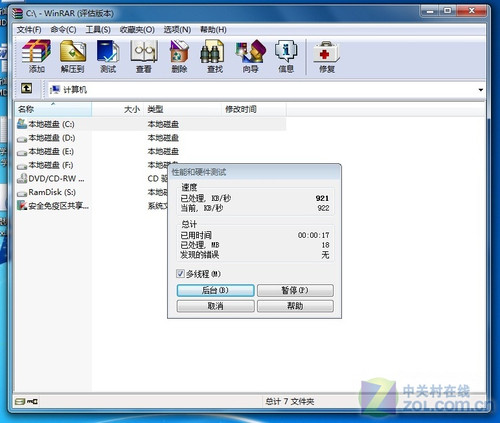The width and height of the screenshot is (500, 423).
Task: Click the 取消 button in the dialog
Action: [215, 306]
